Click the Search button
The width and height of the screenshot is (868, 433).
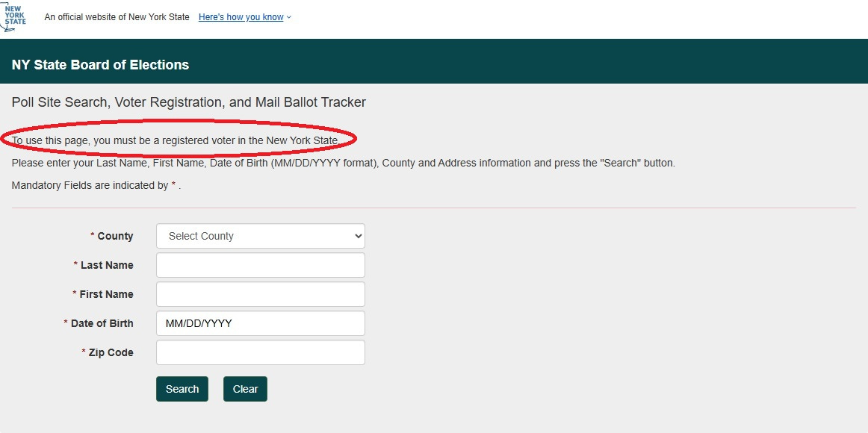coord(182,389)
